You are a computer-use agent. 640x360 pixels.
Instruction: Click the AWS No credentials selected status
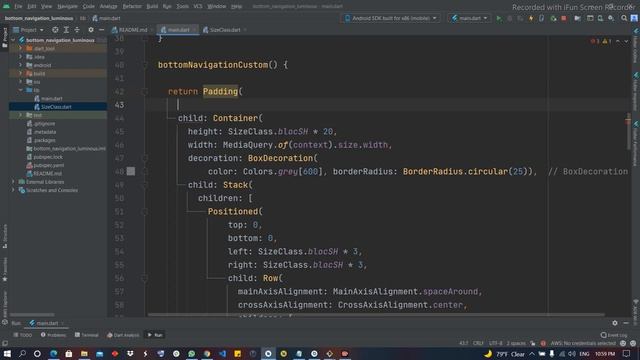coord(582,343)
